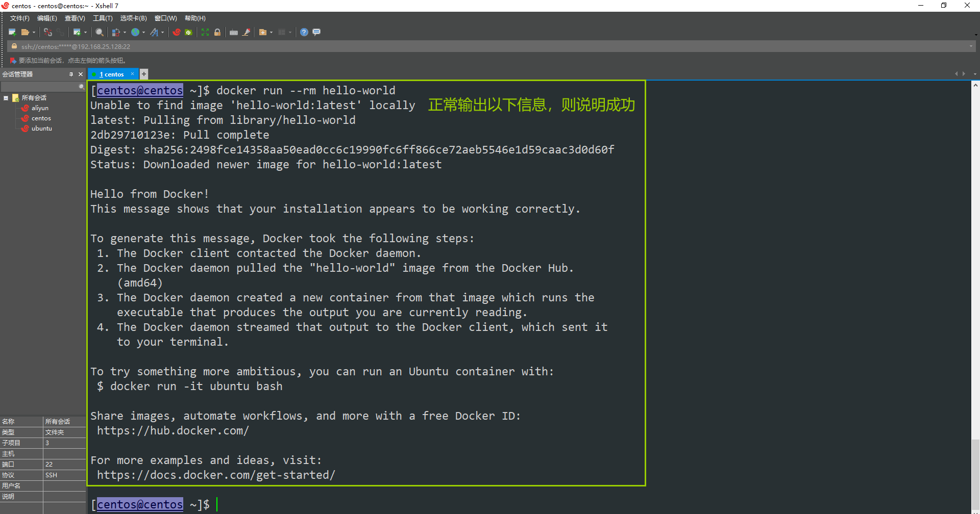The width and height of the screenshot is (980, 514).
Task: Click the Find magnifier toolbar icon
Action: coord(100,32)
